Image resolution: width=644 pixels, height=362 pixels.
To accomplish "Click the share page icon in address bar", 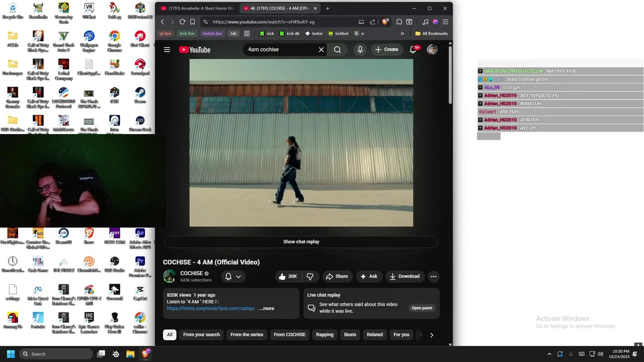I will (372, 22).
